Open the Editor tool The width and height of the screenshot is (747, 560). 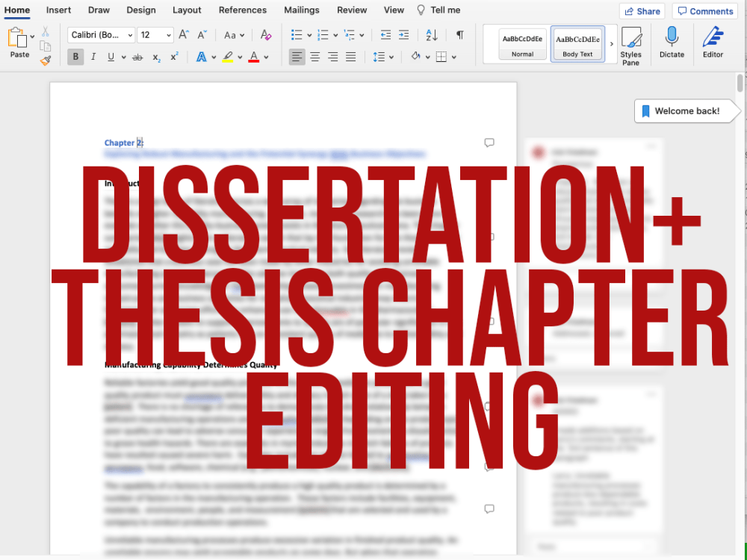(x=713, y=42)
